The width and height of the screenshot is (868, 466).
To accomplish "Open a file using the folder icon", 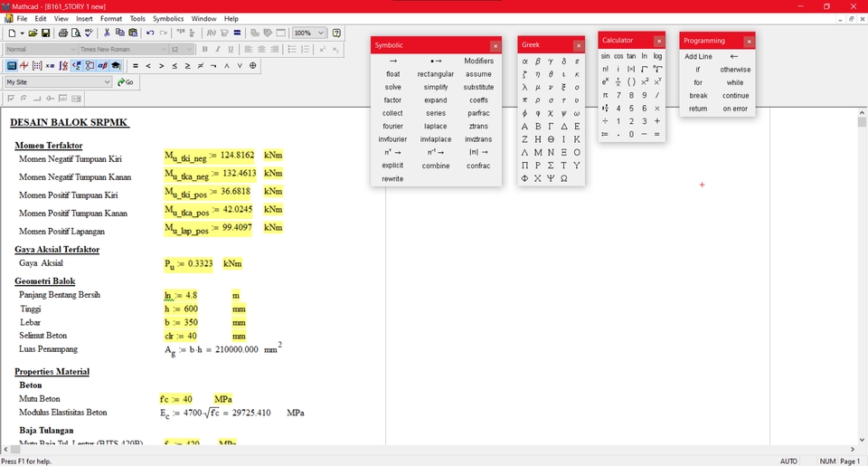I will pyautogui.click(x=33, y=33).
